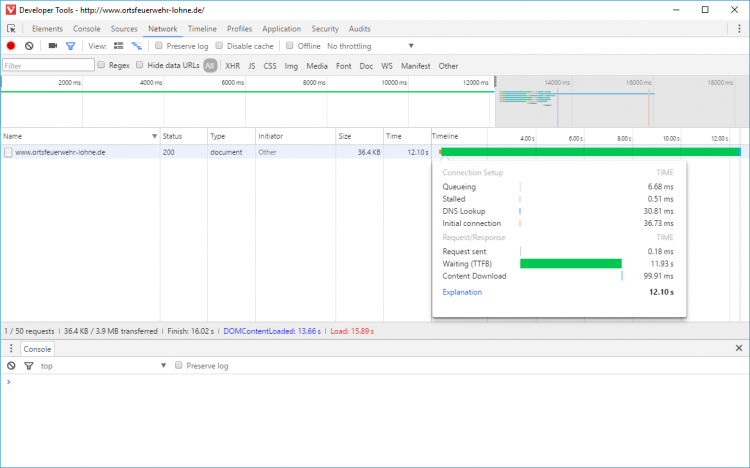Switch to large request rows view icon

[119, 46]
